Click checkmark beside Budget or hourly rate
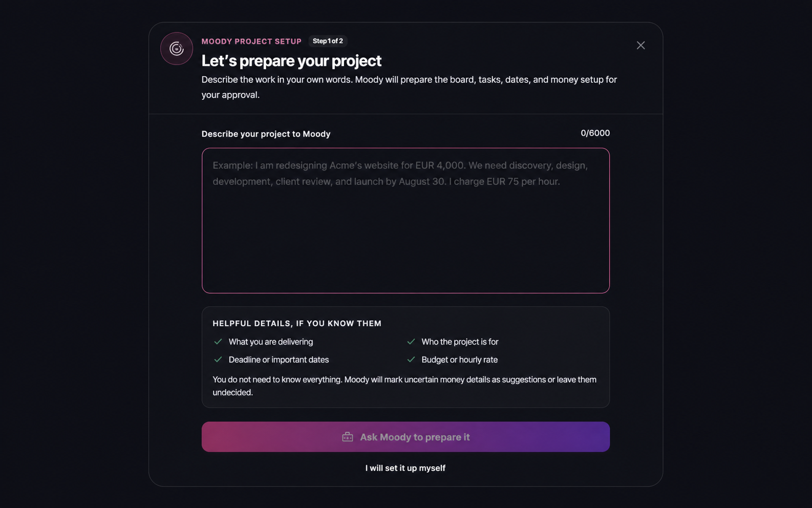Image resolution: width=812 pixels, height=508 pixels. pyautogui.click(x=411, y=359)
